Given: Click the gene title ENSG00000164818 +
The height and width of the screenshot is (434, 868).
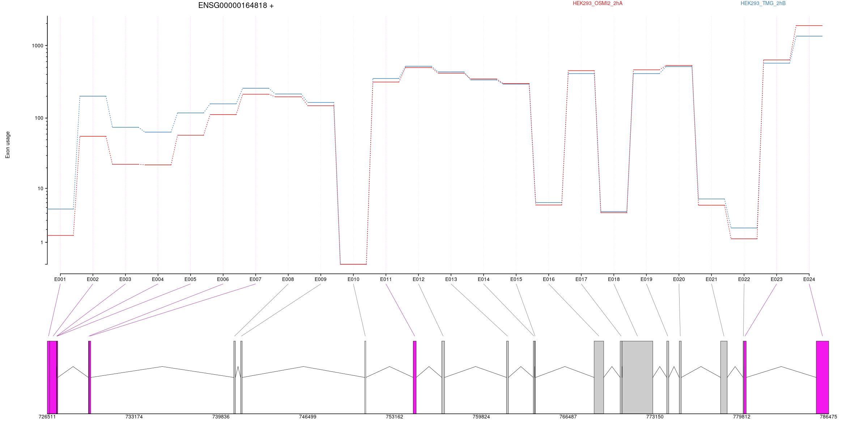Looking at the screenshot, I should pyautogui.click(x=236, y=5).
